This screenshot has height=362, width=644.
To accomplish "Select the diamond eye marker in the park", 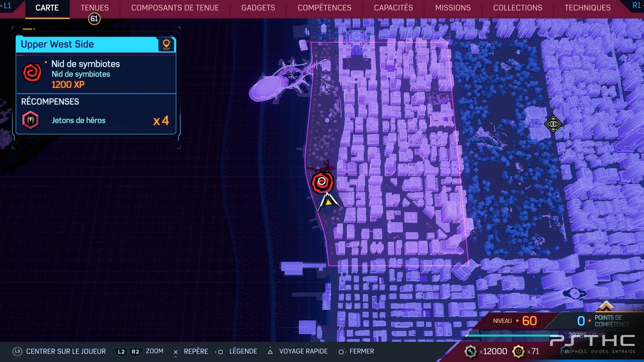I will click(x=553, y=124).
